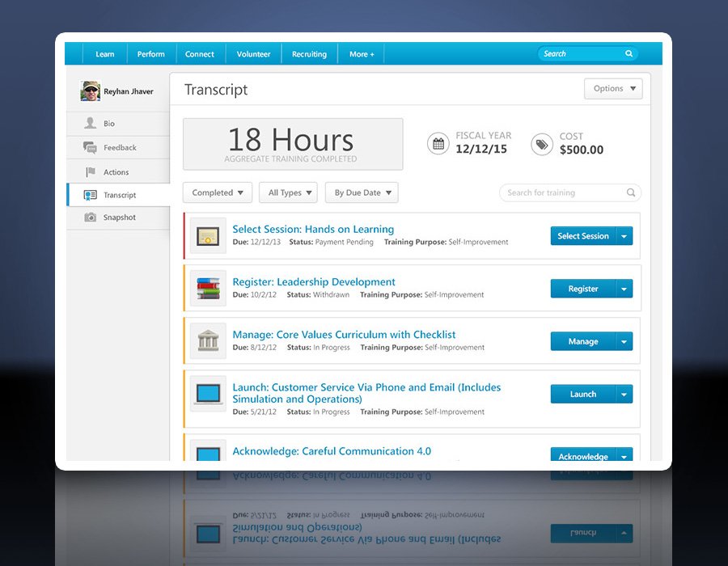The height and width of the screenshot is (566, 728).
Task: Click the Payment Pending status text
Action: [x=344, y=243]
